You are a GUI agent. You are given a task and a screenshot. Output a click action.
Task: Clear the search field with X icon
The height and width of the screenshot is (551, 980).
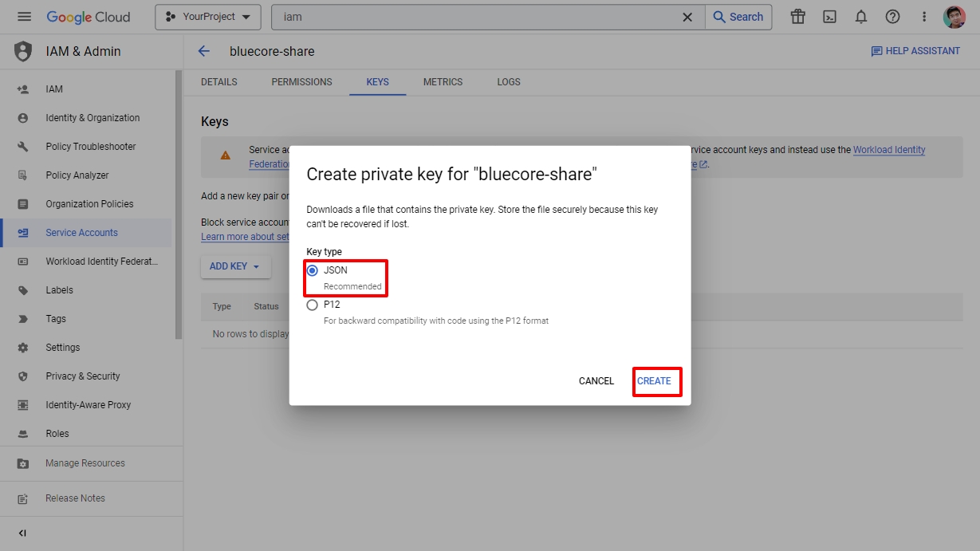click(x=687, y=17)
